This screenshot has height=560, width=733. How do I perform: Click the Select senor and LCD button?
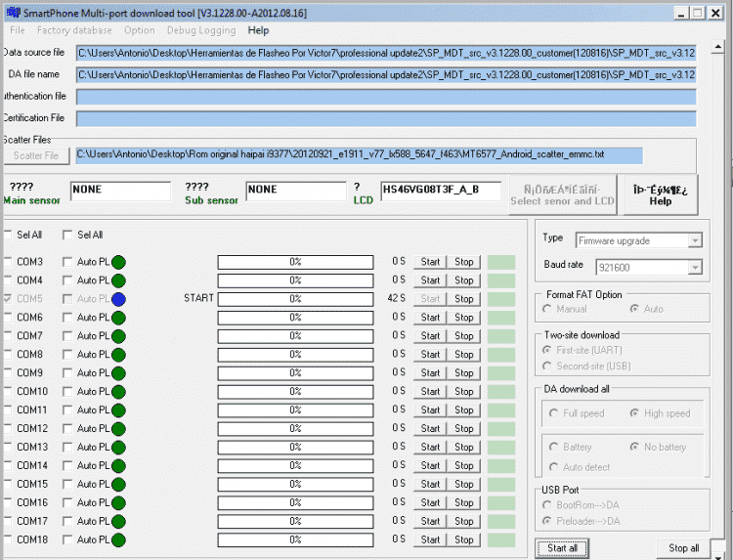click(x=562, y=194)
